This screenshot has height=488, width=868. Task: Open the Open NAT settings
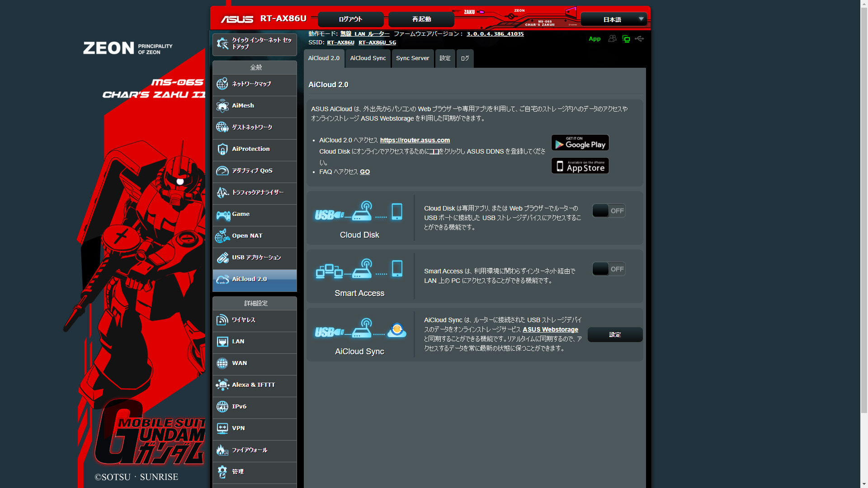(x=254, y=236)
